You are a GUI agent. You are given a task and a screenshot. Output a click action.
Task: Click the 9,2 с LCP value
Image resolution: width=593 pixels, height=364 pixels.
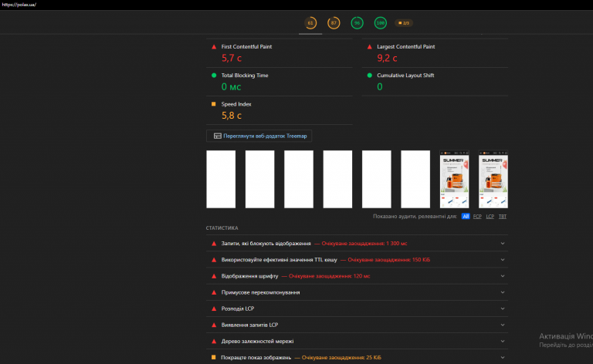pyautogui.click(x=387, y=58)
